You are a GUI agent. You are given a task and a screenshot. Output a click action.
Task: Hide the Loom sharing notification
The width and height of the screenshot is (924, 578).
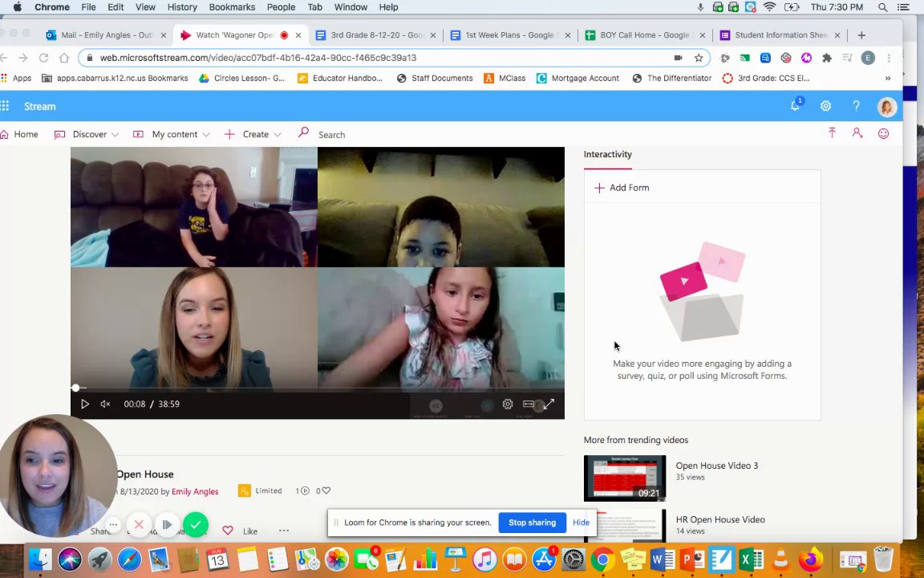pyautogui.click(x=581, y=523)
